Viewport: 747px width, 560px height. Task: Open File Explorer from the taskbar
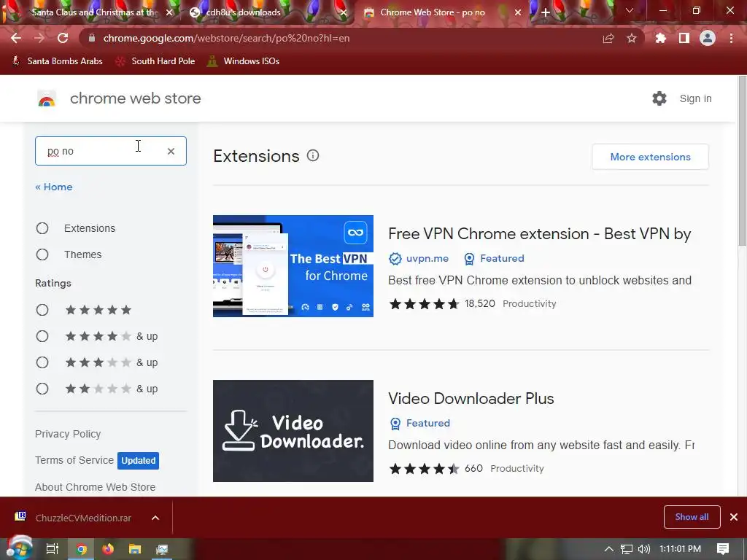135,549
